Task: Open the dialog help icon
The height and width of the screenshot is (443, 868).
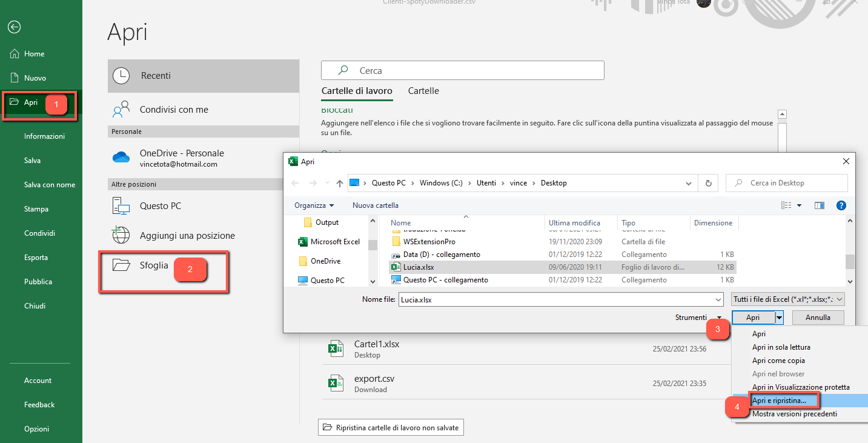Action: pyautogui.click(x=841, y=206)
